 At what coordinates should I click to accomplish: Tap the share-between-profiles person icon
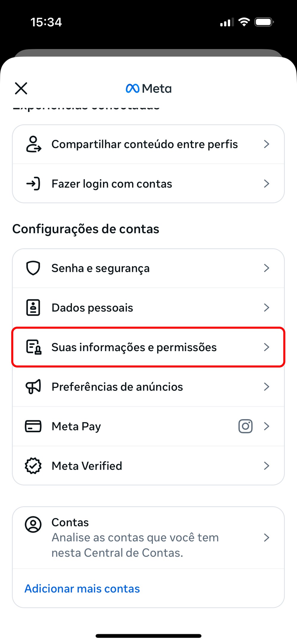[33, 144]
